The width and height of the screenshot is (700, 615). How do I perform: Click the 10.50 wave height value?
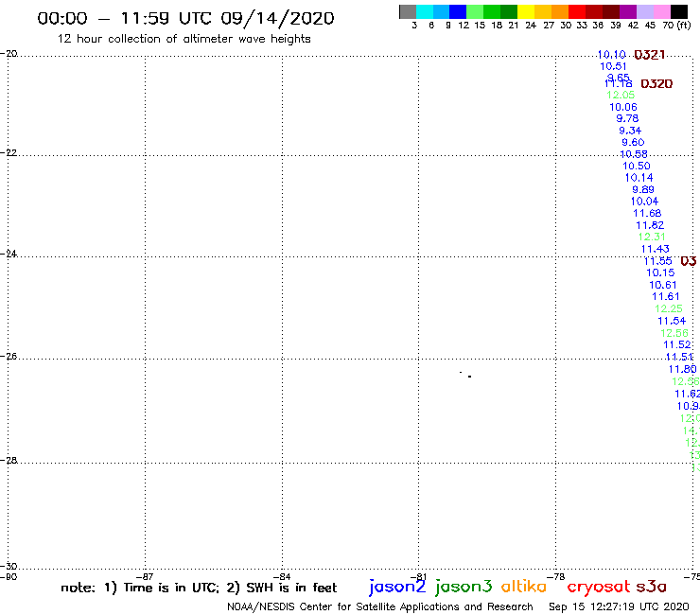[x=637, y=167]
